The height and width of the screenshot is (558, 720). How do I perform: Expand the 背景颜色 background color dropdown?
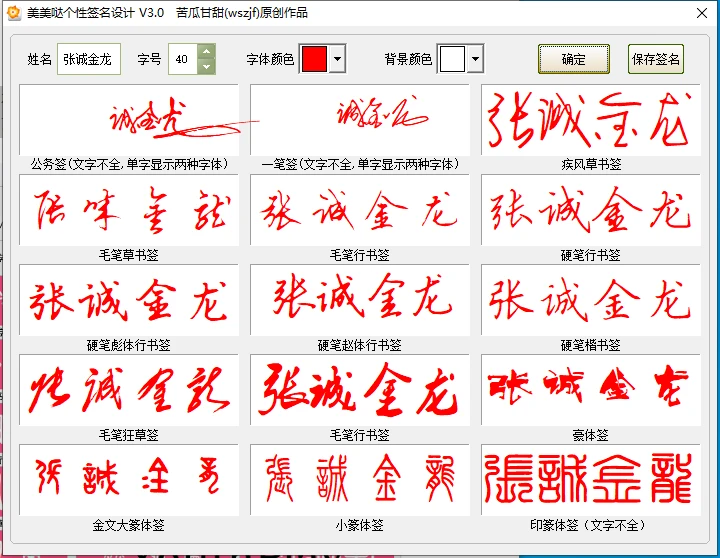point(475,59)
